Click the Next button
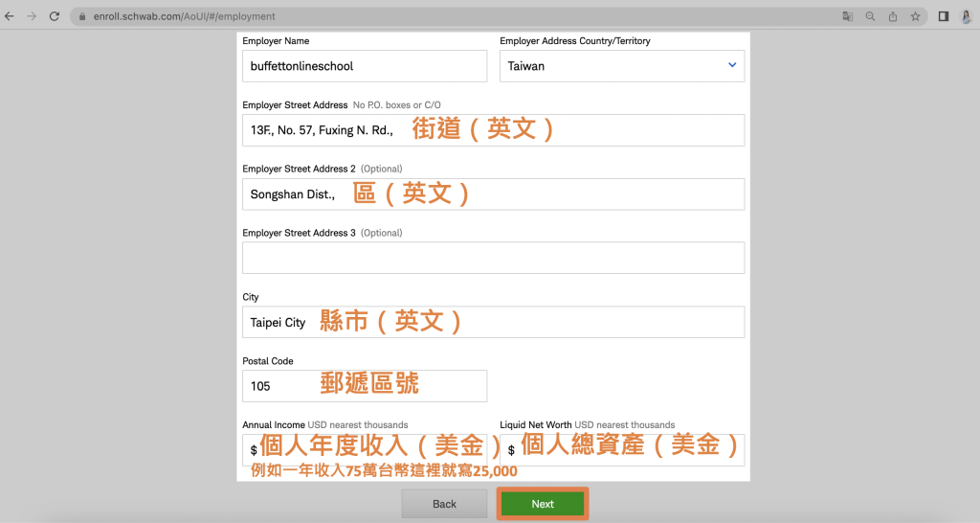This screenshot has width=980, height=523. pyautogui.click(x=543, y=504)
